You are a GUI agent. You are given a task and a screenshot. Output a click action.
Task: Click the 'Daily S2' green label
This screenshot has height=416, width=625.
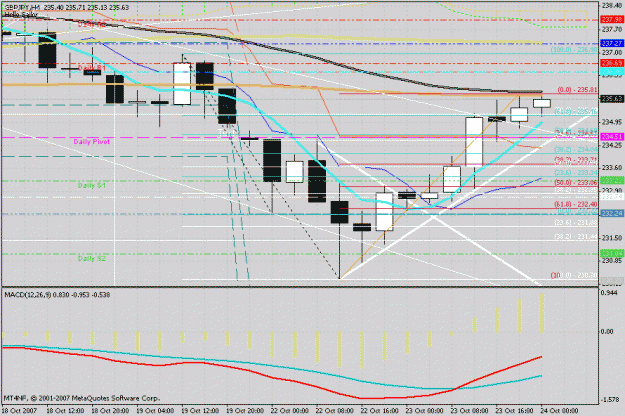[x=92, y=259]
